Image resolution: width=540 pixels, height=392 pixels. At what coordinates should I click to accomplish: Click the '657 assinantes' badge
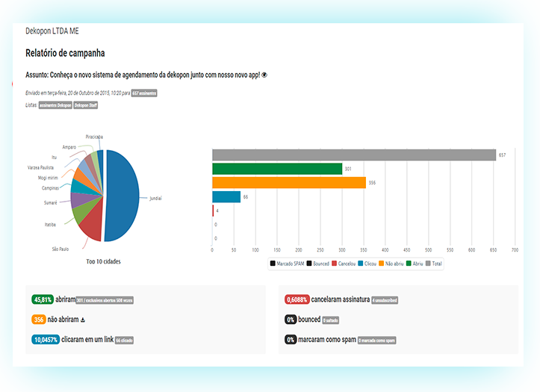coord(144,93)
